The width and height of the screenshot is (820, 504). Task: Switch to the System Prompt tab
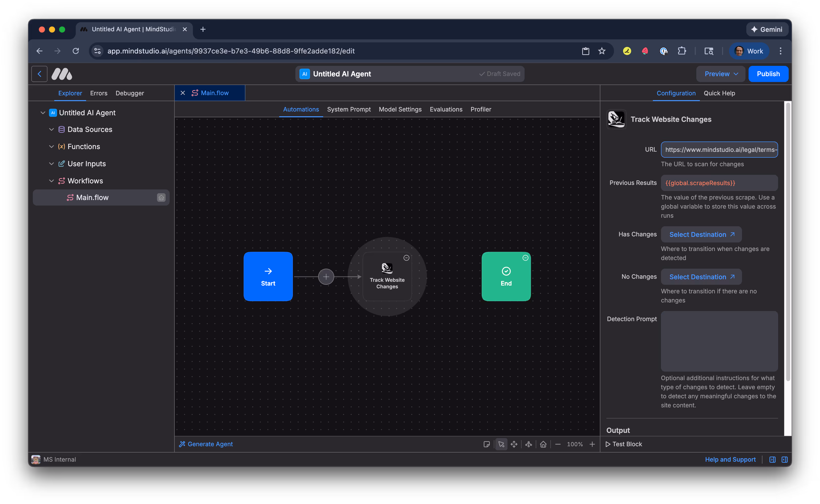(349, 109)
